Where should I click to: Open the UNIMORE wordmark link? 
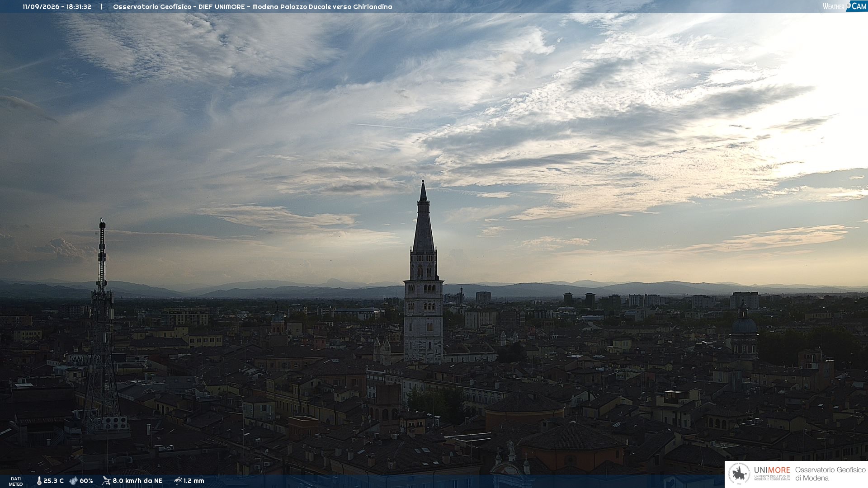tap(772, 470)
